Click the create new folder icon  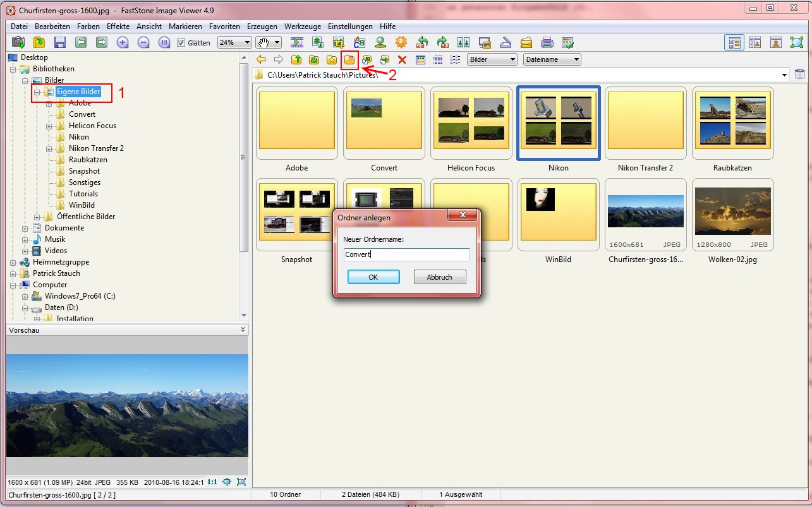coord(349,59)
